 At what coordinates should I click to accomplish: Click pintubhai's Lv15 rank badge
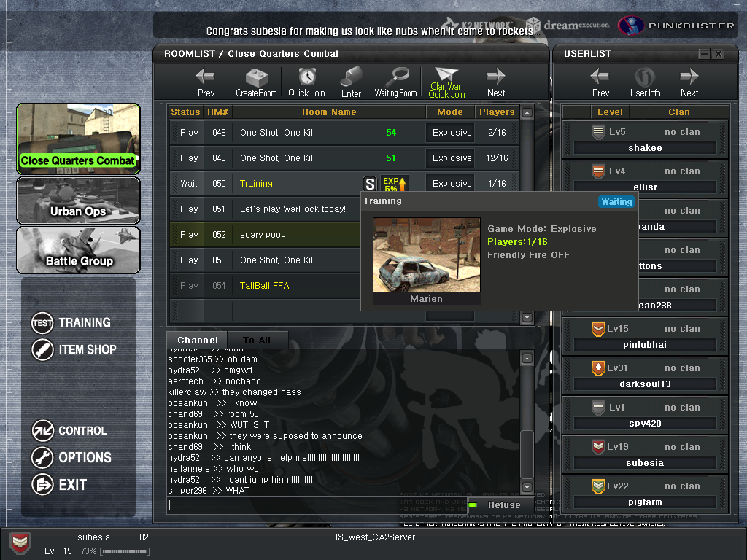[x=598, y=329]
